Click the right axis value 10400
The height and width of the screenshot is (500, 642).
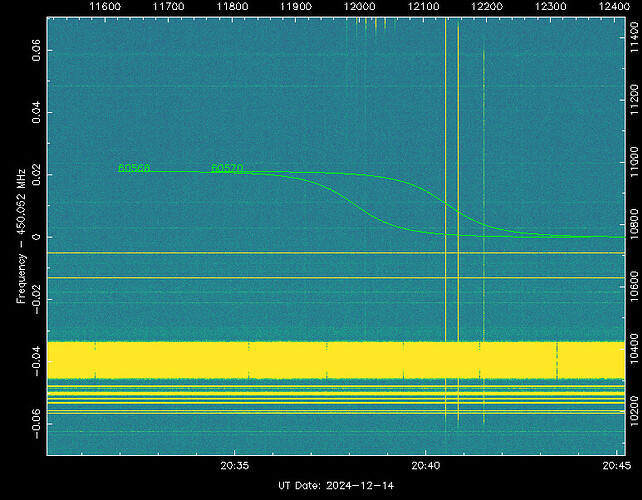coord(634,349)
